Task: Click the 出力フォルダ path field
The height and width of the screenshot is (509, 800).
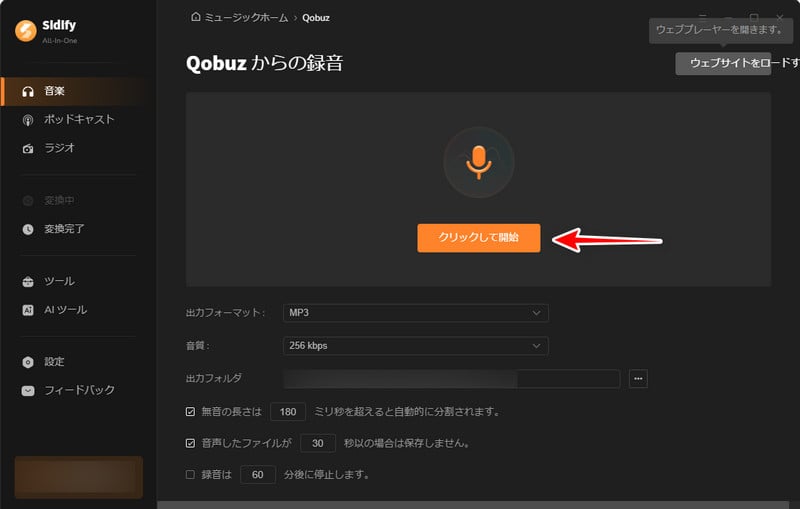Action: (452, 379)
